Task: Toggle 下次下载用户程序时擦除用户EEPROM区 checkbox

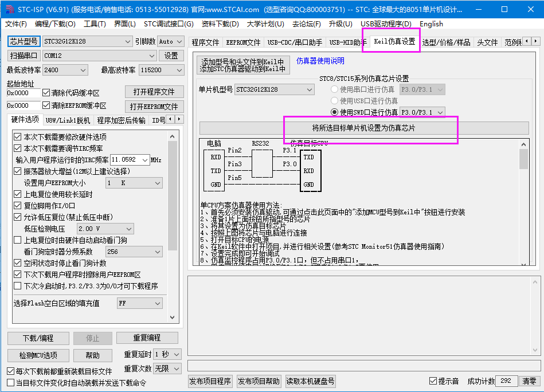Action: [18, 274]
